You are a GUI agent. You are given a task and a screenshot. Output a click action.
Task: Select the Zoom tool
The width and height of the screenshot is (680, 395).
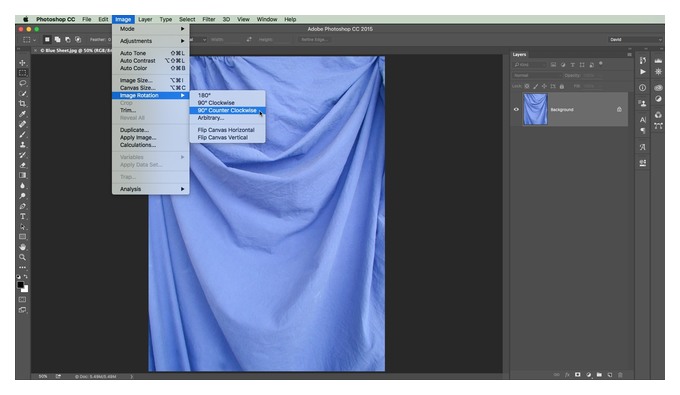23,258
